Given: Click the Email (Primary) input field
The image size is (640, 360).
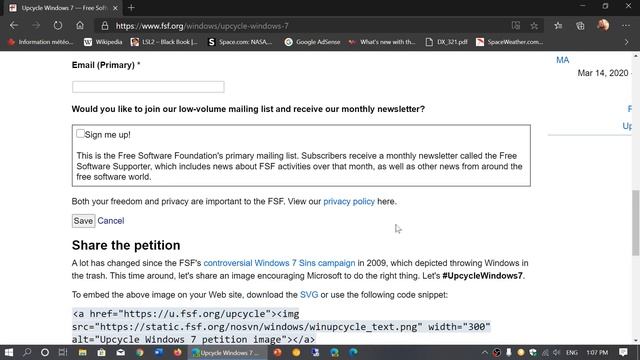Looking at the screenshot, I should pyautogui.click(x=148, y=87).
